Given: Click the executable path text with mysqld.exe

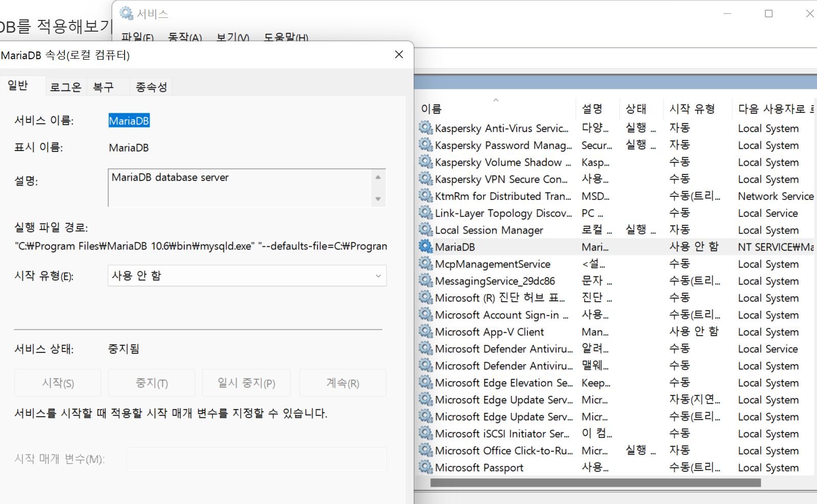Looking at the screenshot, I should (201, 246).
